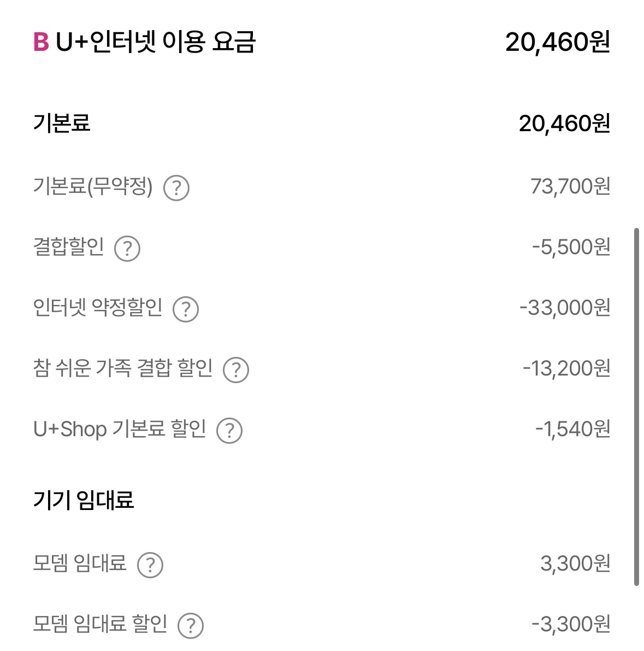View info icon beside 모뎀 임대료

click(150, 565)
